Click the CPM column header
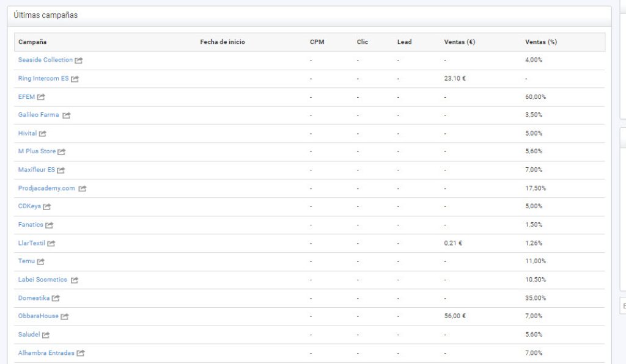Screen dimensions: 626x364 point(317,42)
